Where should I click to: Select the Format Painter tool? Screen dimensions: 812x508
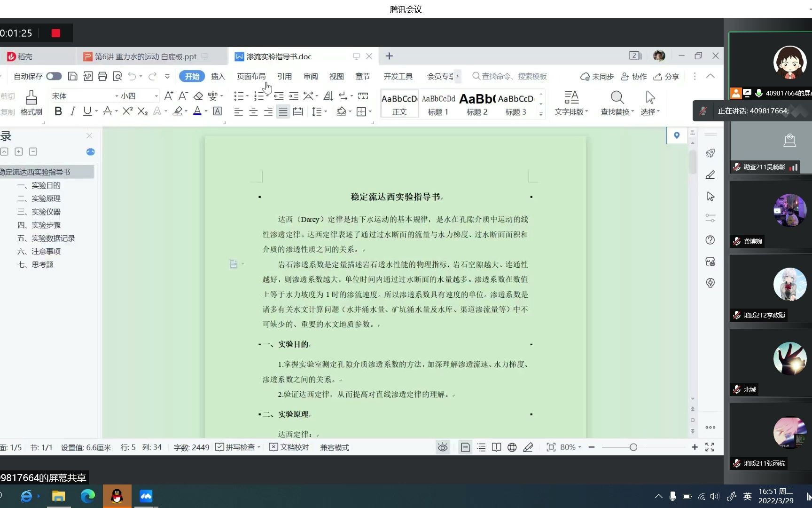31,103
